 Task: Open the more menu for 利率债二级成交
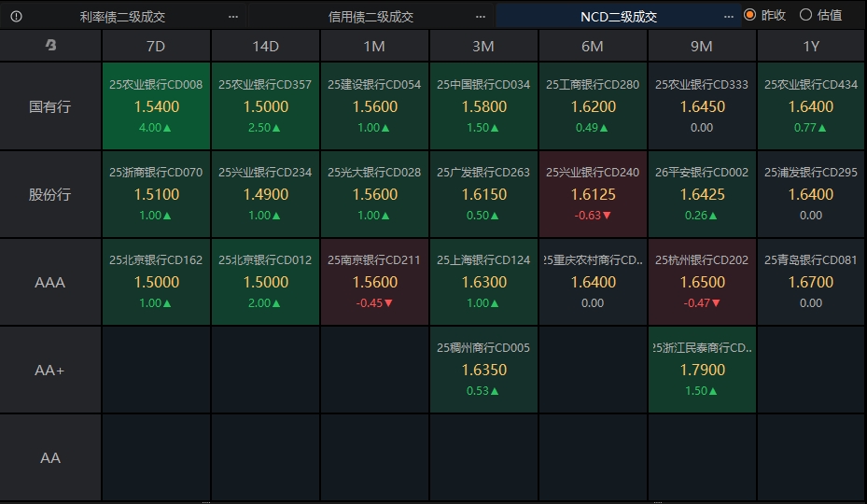pyautogui.click(x=233, y=17)
